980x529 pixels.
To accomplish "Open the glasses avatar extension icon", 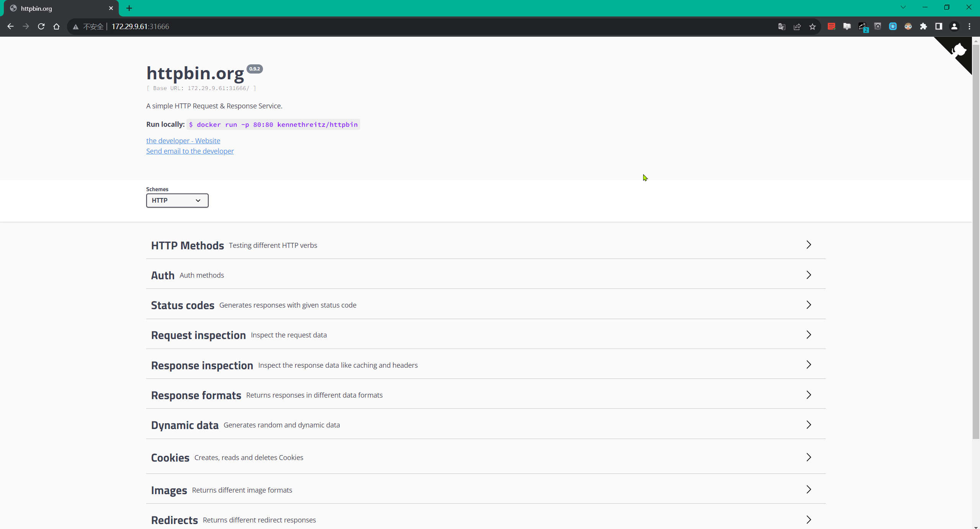I will (x=908, y=26).
